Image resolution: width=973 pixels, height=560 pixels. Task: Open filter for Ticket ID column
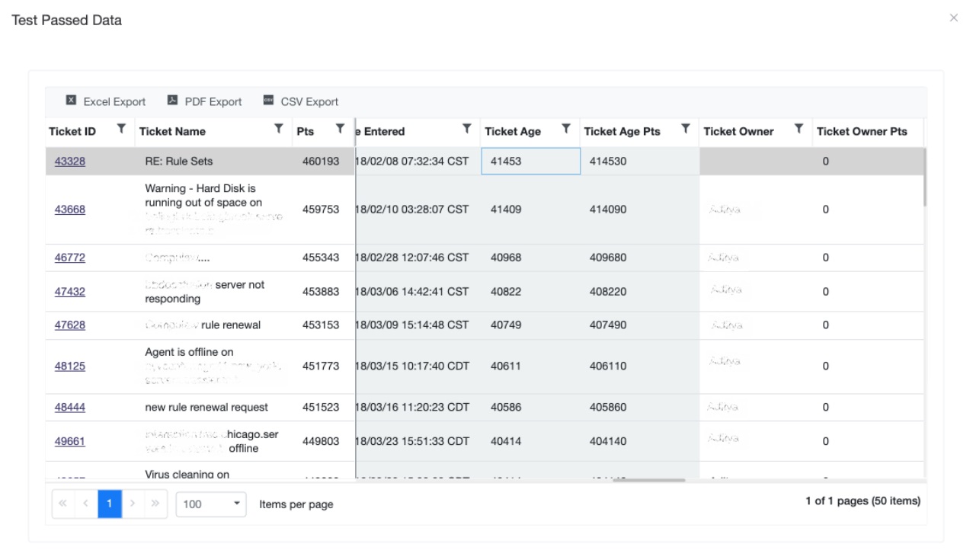[x=121, y=129]
